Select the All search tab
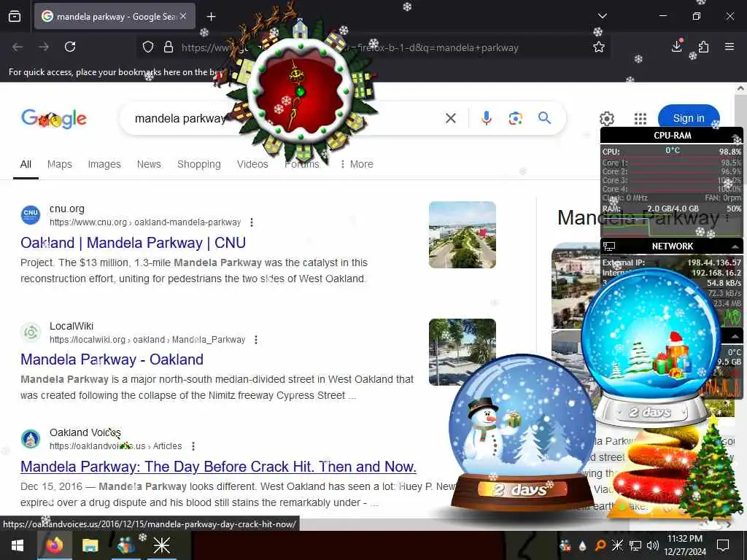The image size is (747, 560). point(26,164)
